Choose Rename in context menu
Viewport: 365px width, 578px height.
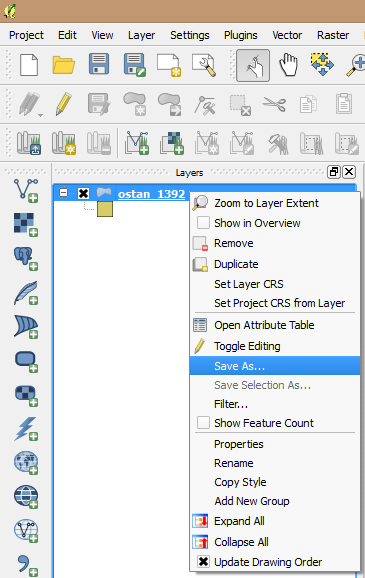275,463
